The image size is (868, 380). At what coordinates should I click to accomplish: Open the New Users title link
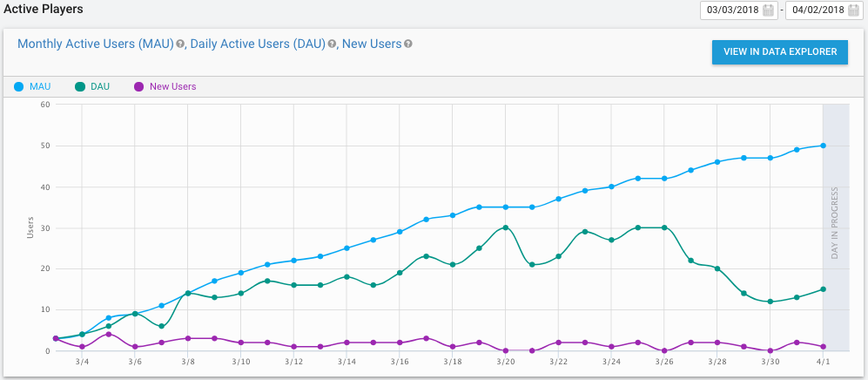(372, 44)
